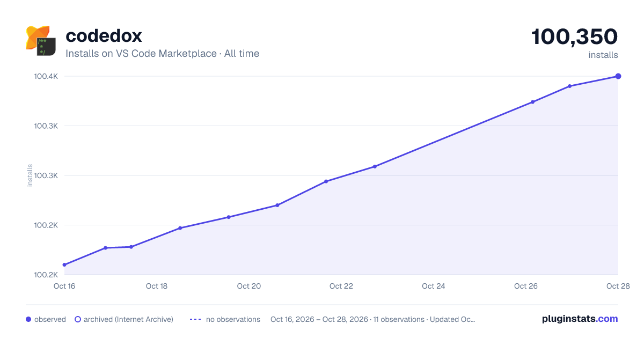Click the first data point at Oct 16

pos(64,265)
